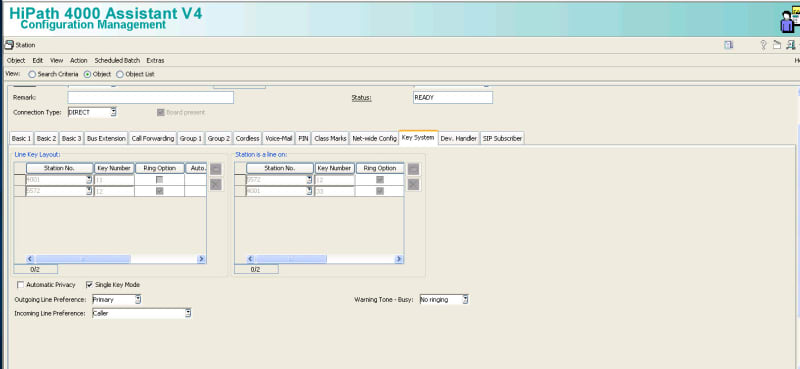Click right scroll arrow in Line Key Layout
Screen dimensions: 800x369
[202, 259]
